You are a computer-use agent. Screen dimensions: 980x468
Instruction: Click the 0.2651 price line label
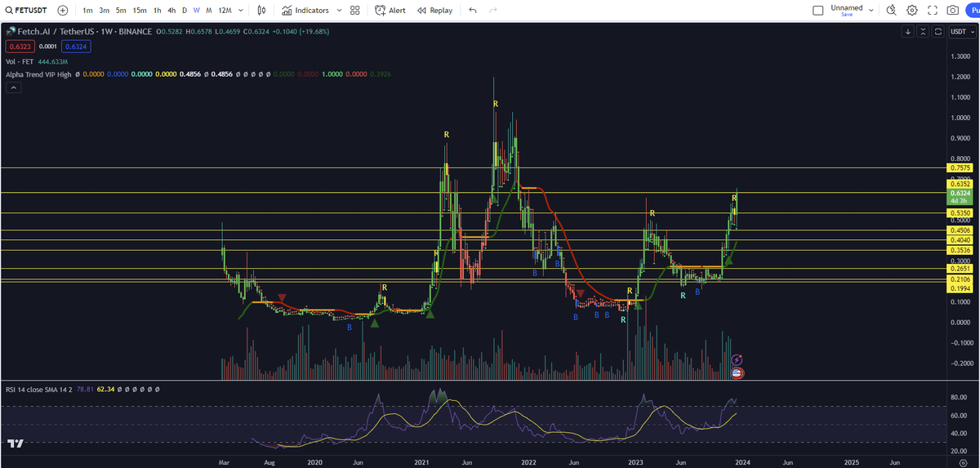point(959,269)
